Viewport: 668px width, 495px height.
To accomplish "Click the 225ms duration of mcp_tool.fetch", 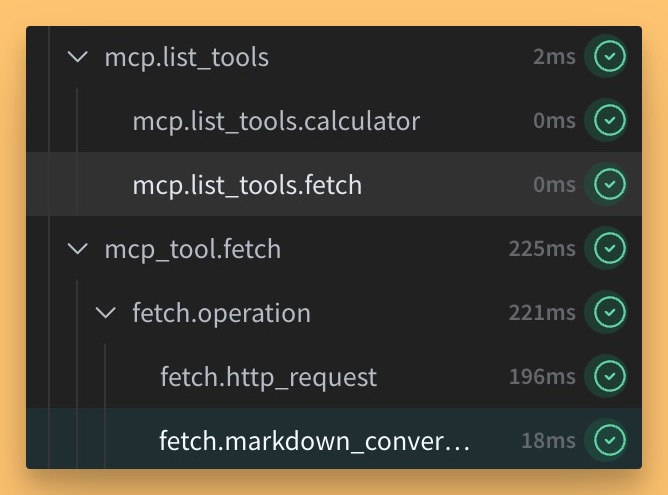I will 542,248.
